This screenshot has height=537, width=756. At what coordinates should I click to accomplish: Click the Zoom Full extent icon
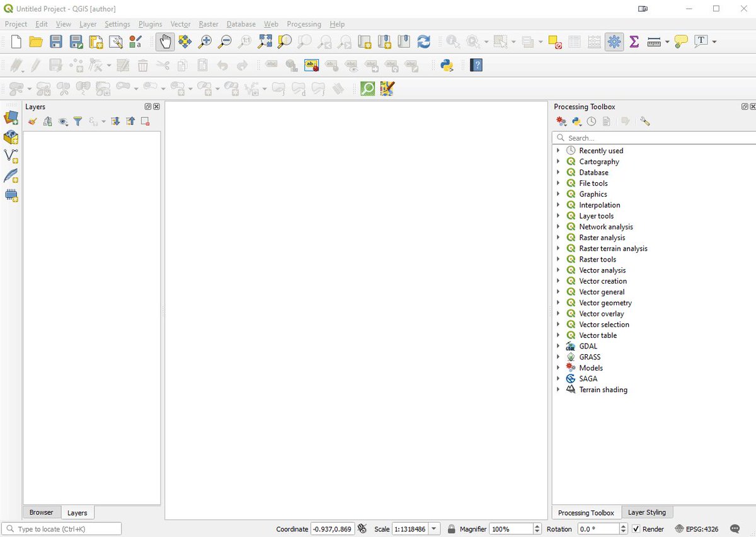pos(265,42)
